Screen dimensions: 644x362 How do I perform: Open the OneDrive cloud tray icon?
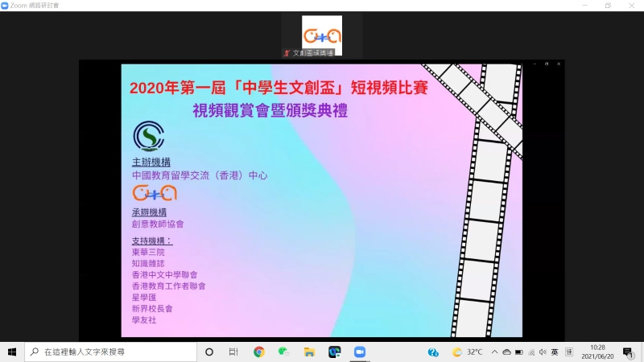(x=507, y=352)
